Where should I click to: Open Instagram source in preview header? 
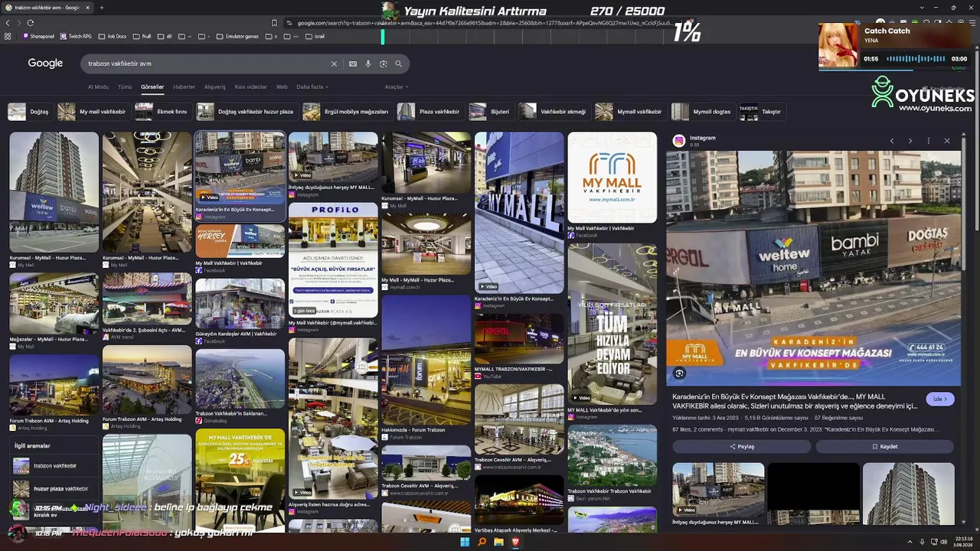695,141
